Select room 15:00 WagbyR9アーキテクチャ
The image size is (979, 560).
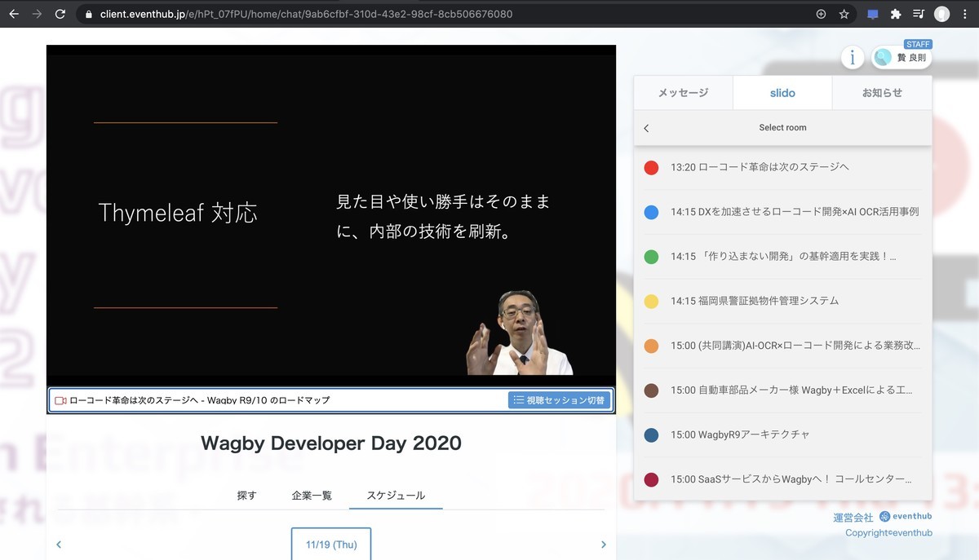(x=782, y=434)
